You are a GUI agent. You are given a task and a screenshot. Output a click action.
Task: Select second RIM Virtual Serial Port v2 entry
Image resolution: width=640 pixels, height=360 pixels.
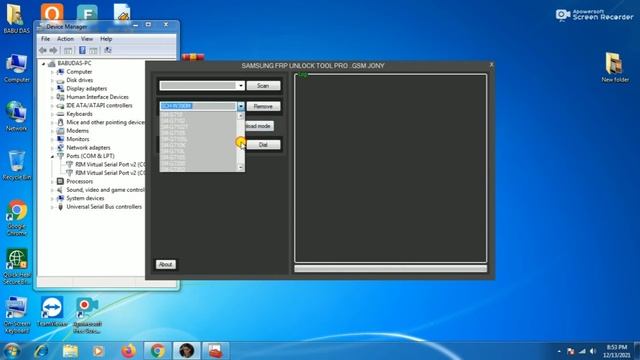coord(110,173)
